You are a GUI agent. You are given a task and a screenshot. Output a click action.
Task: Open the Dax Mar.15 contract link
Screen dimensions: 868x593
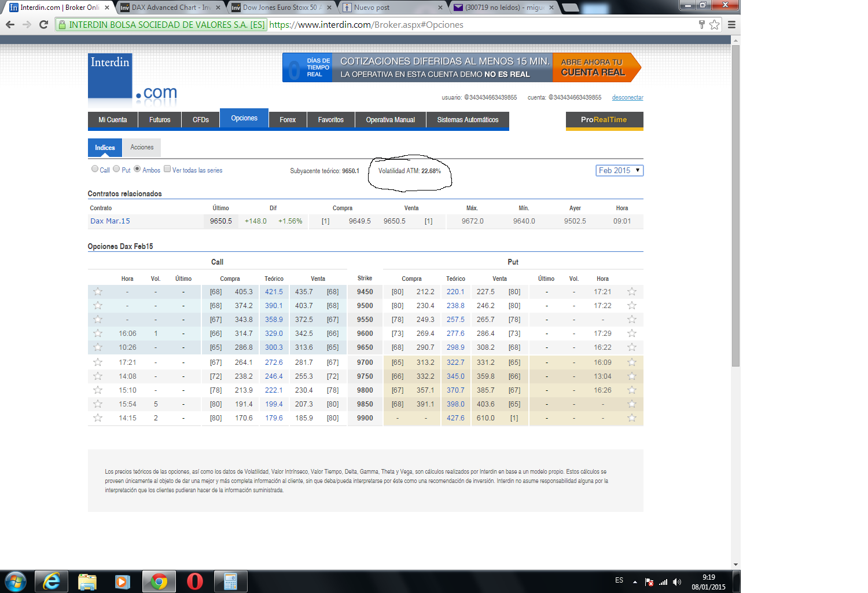click(110, 221)
